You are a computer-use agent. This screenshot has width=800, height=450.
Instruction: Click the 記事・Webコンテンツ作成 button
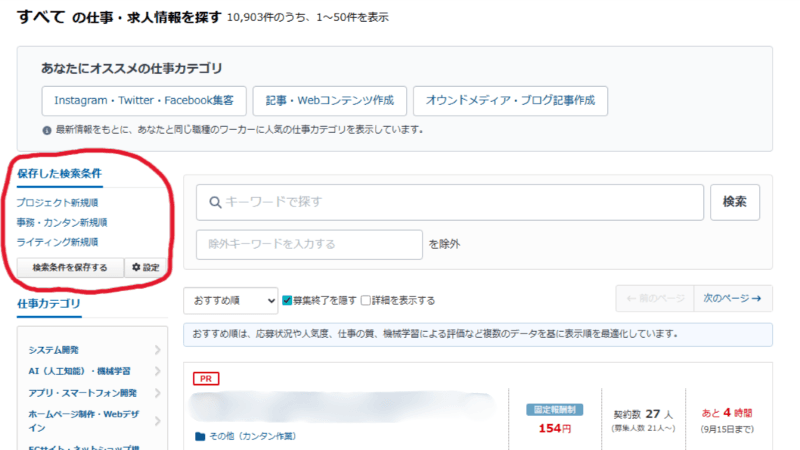click(x=330, y=101)
